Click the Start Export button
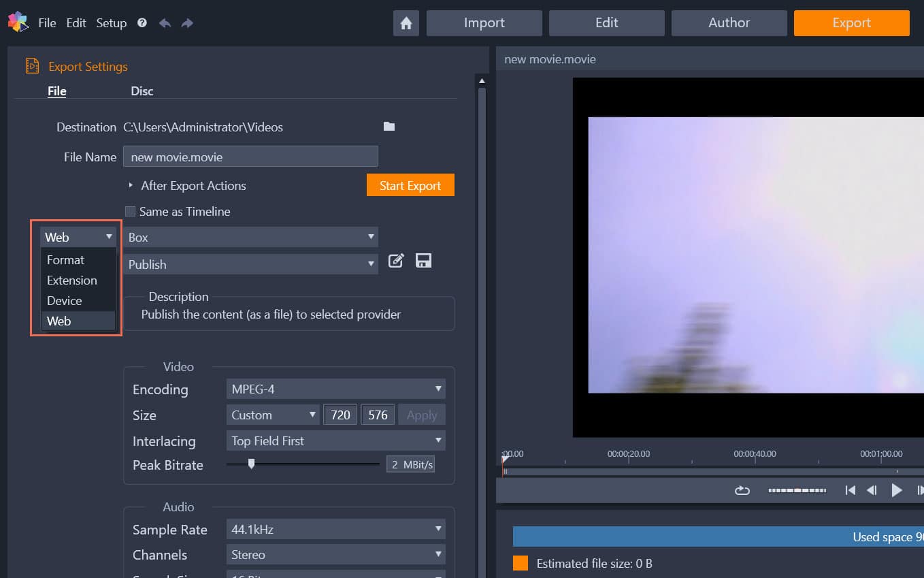This screenshot has width=924, height=578. click(410, 185)
